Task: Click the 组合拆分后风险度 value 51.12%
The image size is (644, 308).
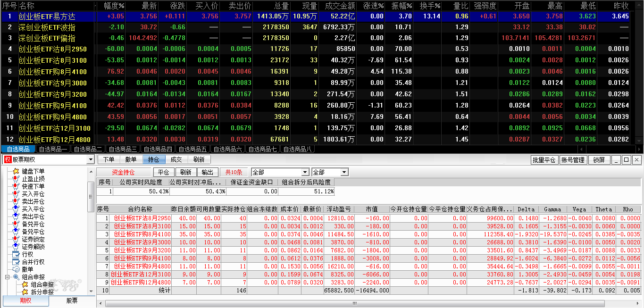Action: point(306,191)
